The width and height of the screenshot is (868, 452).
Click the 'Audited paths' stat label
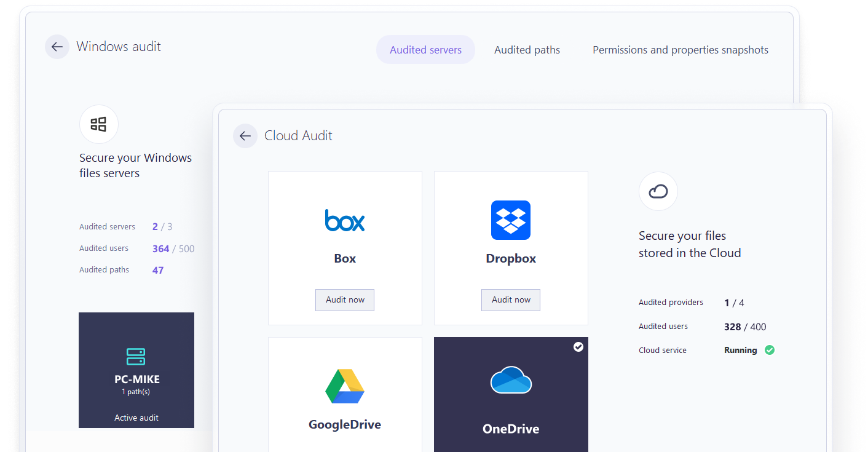tap(104, 270)
